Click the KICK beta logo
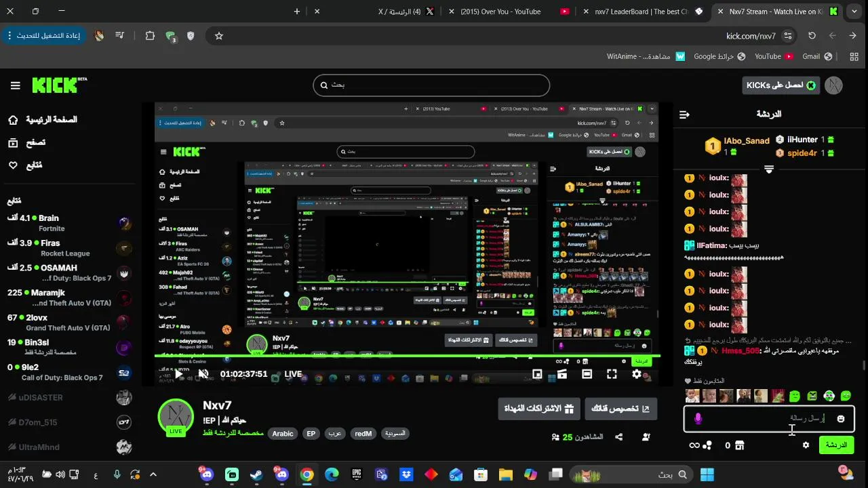The width and height of the screenshot is (868, 488). point(59,85)
